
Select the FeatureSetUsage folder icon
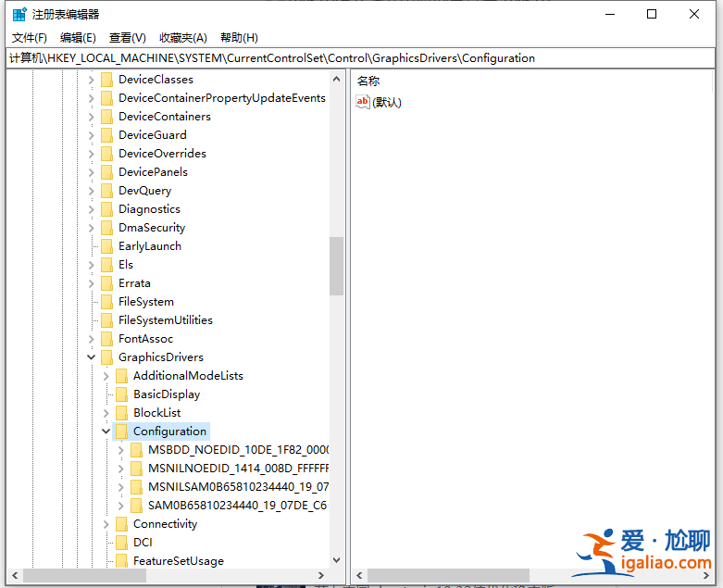point(121,561)
